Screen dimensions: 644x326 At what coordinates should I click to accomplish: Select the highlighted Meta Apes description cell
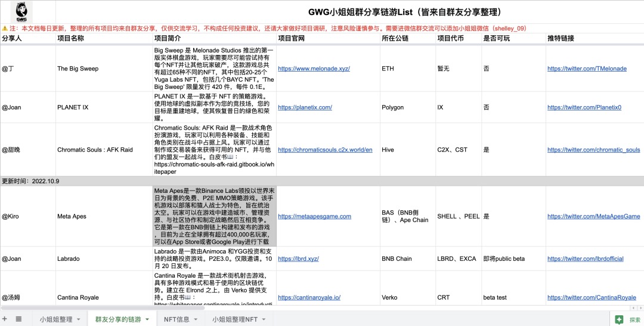click(215, 216)
